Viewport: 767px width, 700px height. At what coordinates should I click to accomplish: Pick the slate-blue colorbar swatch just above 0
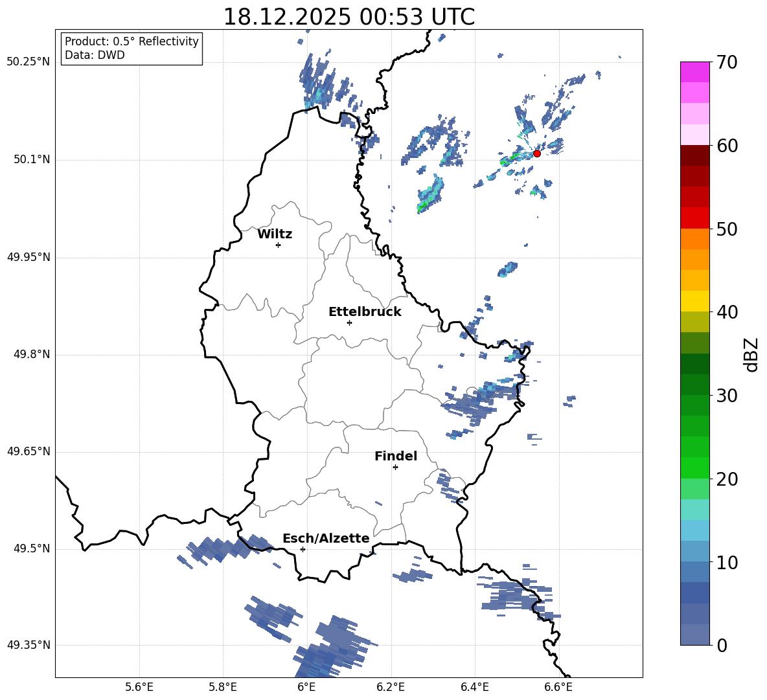(x=695, y=635)
